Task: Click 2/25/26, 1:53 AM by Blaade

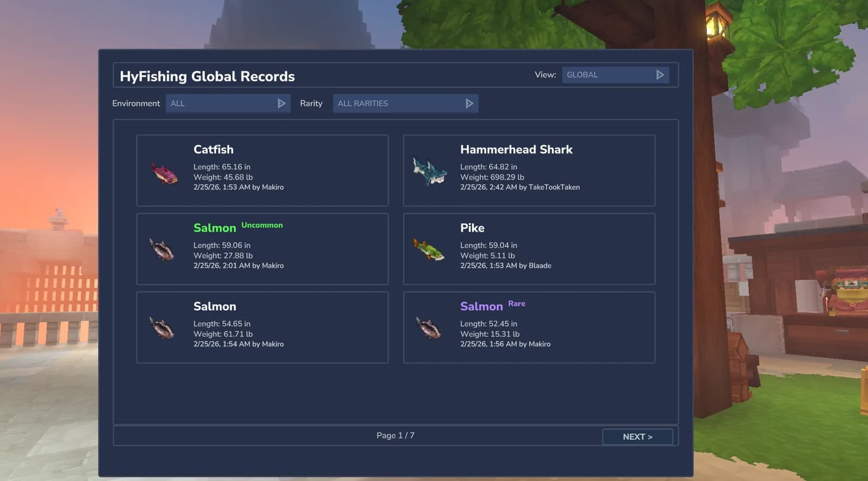Action: 506,266
